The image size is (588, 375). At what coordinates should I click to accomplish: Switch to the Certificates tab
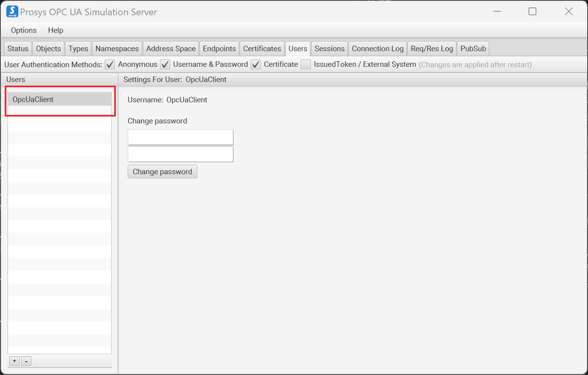(x=262, y=49)
